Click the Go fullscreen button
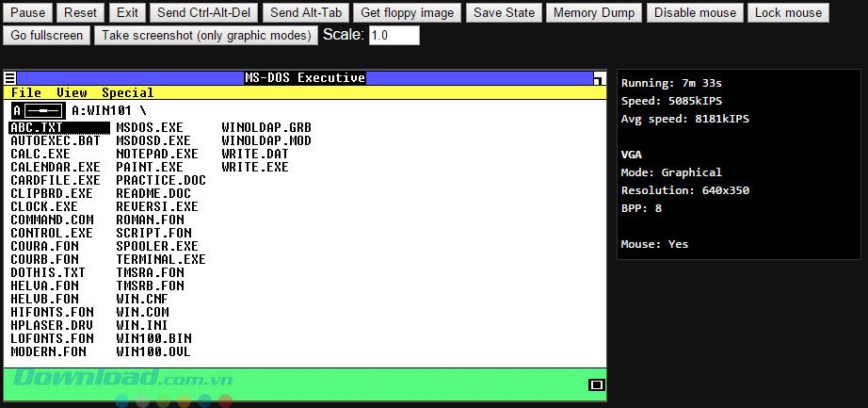868x408 pixels. pos(46,36)
